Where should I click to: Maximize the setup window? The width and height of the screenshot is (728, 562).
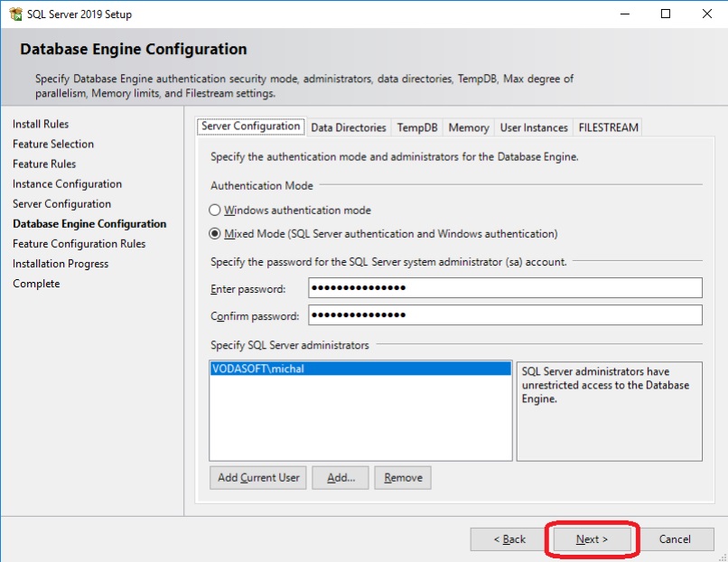pos(666,14)
